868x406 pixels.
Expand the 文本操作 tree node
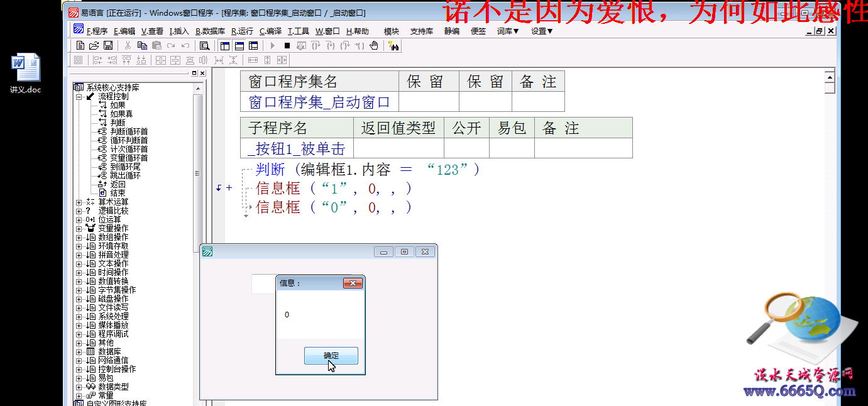click(79, 264)
